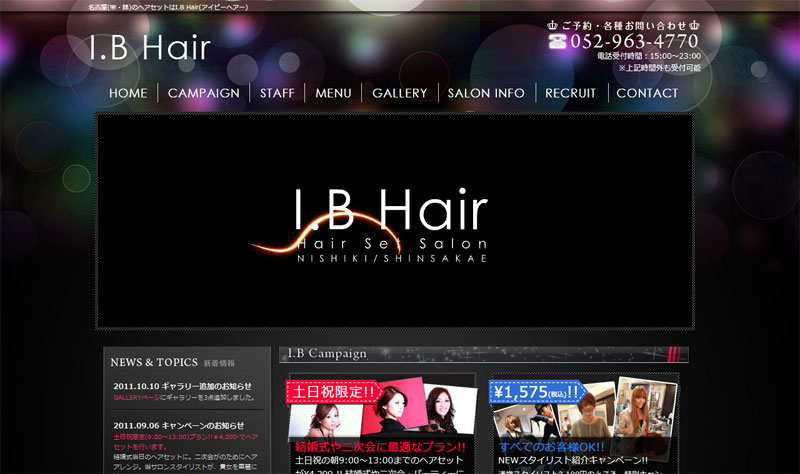
Task: Open the HOME navigation item
Action: click(x=128, y=93)
